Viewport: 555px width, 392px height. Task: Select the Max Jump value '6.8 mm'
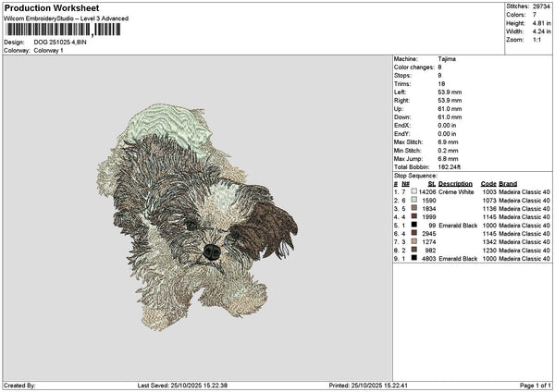448,159
